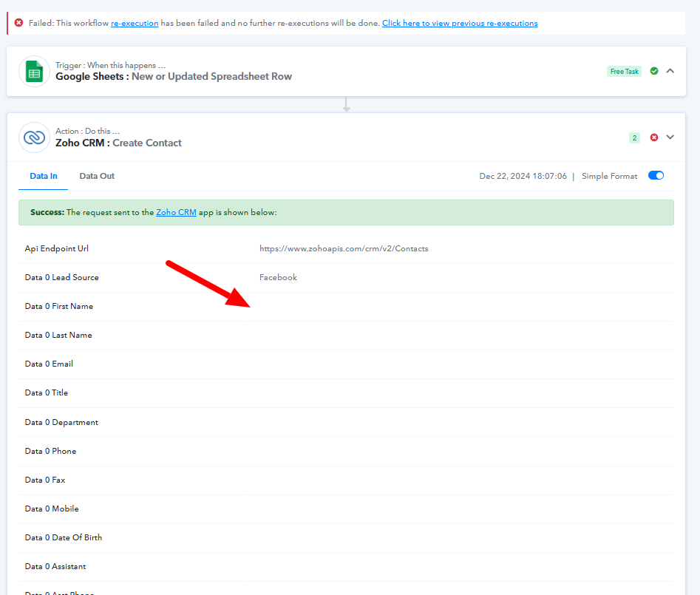Toggle the Zoho CRM action step chevron

tap(670, 137)
